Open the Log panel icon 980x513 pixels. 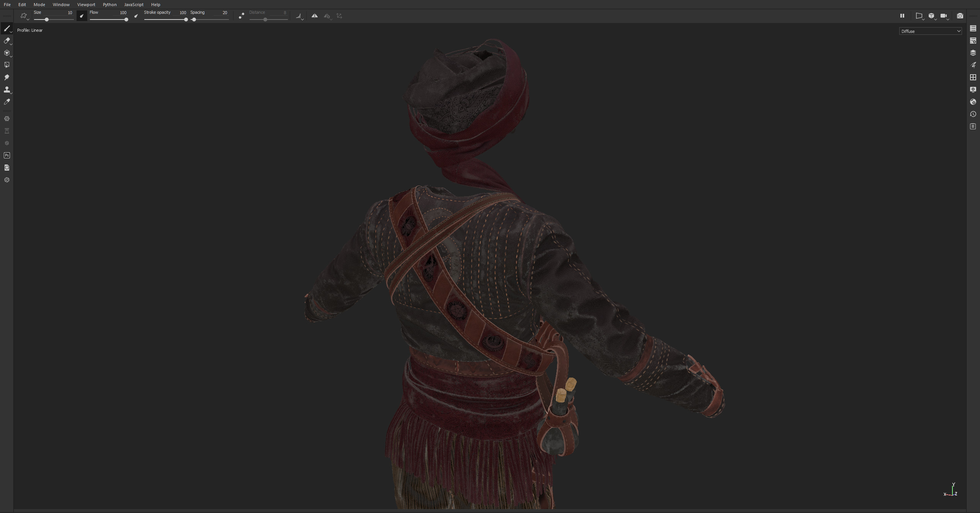pyautogui.click(x=973, y=127)
